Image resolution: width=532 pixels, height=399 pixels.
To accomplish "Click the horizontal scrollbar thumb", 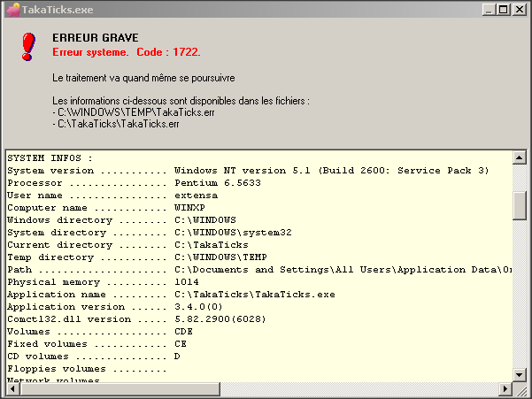I will [120, 388].
